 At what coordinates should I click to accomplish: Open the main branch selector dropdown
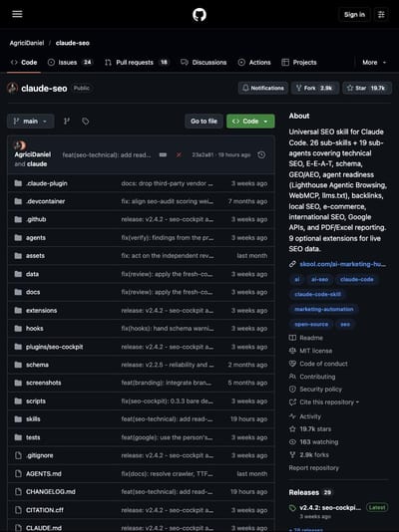[31, 122]
